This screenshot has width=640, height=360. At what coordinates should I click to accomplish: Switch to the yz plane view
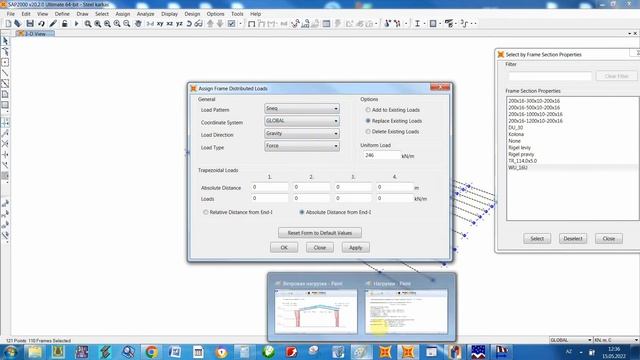pos(179,24)
